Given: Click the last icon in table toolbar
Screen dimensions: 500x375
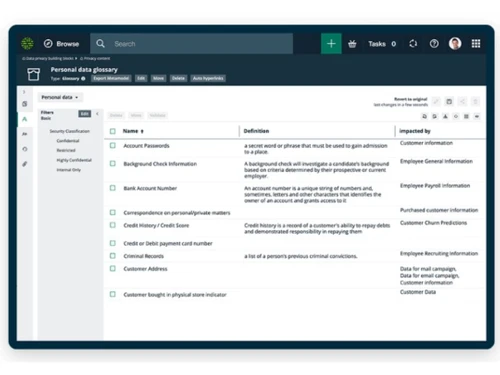Looking at the screenshot, I should click(477, 116).
